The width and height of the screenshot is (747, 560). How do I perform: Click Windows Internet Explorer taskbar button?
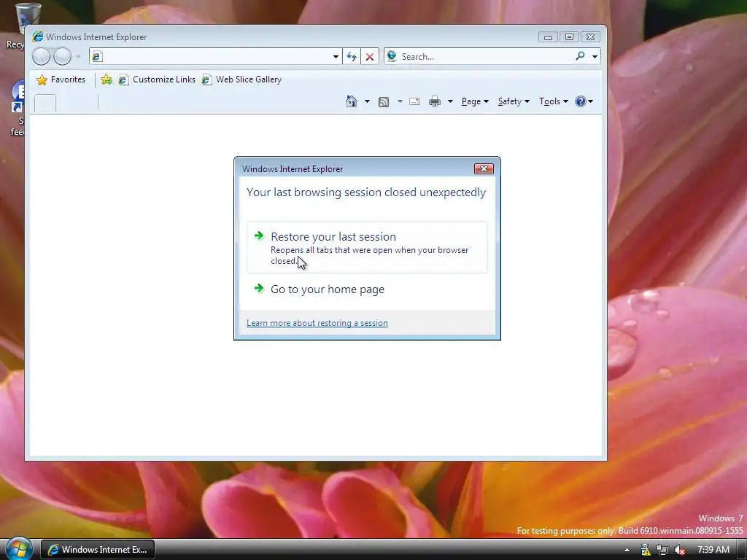[98, 550]
